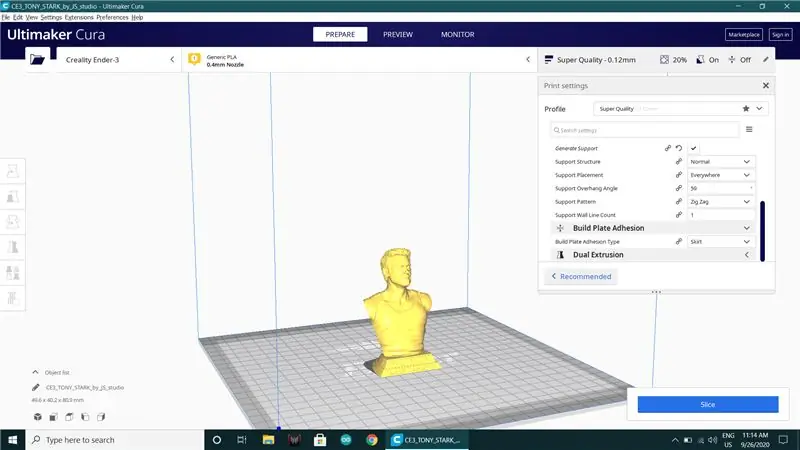Toggle the Generate Support checkbox
Viewport: 800px width, 450px height.
[693, 148]
